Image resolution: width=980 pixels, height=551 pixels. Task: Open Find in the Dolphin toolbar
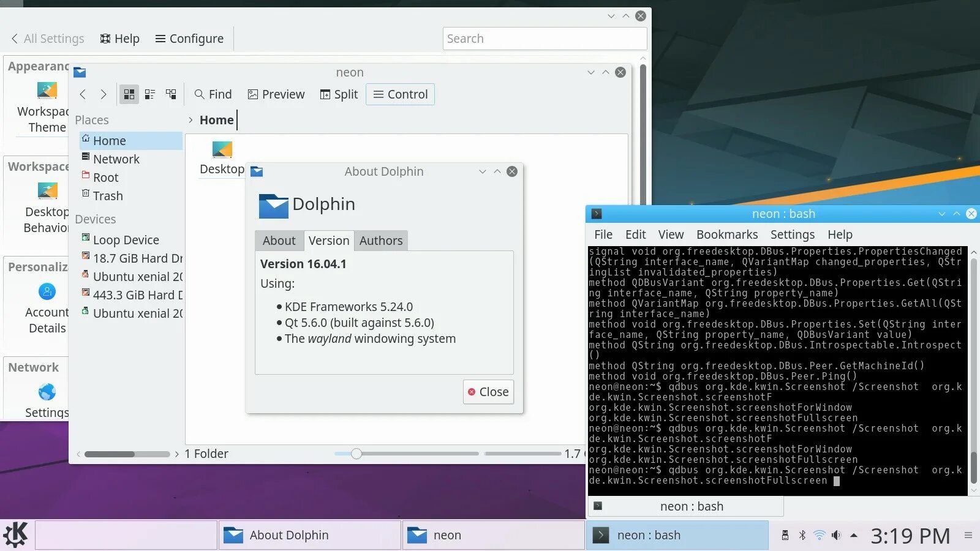click(x=213, y=94)
